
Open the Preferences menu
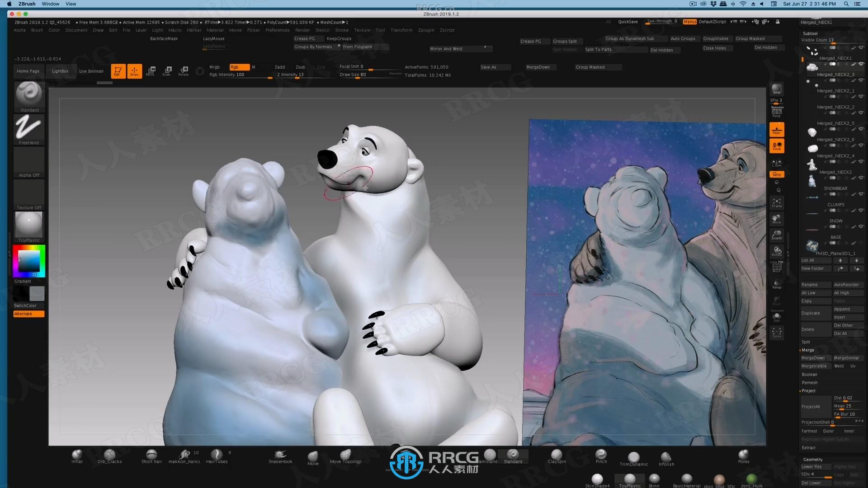tap(277, 30)
